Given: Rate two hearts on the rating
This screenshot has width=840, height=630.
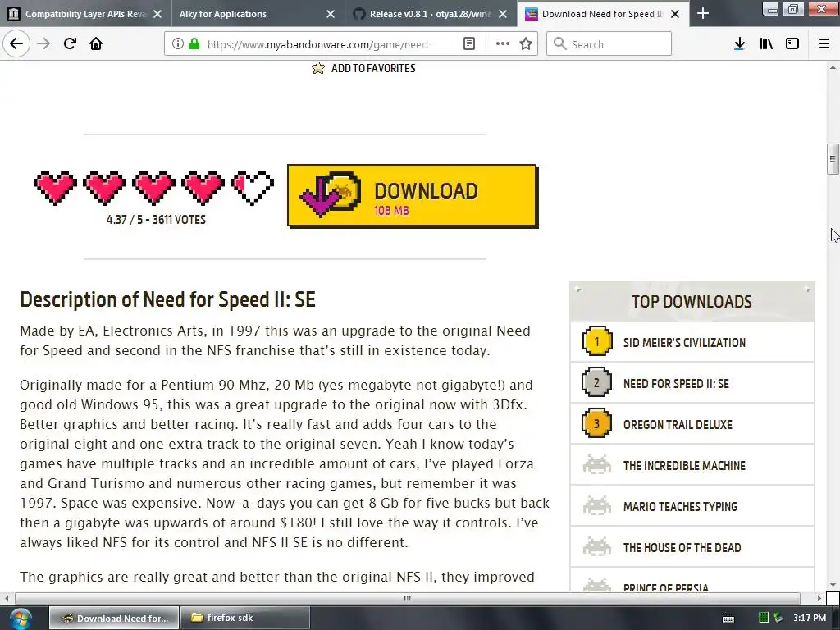Looking at the screenshot, I should point(104,188).
